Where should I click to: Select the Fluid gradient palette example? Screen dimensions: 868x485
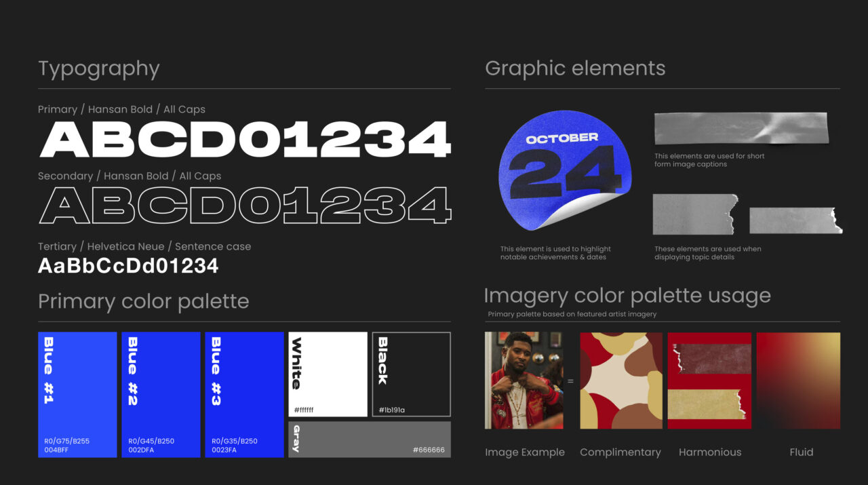coord(800,381)
